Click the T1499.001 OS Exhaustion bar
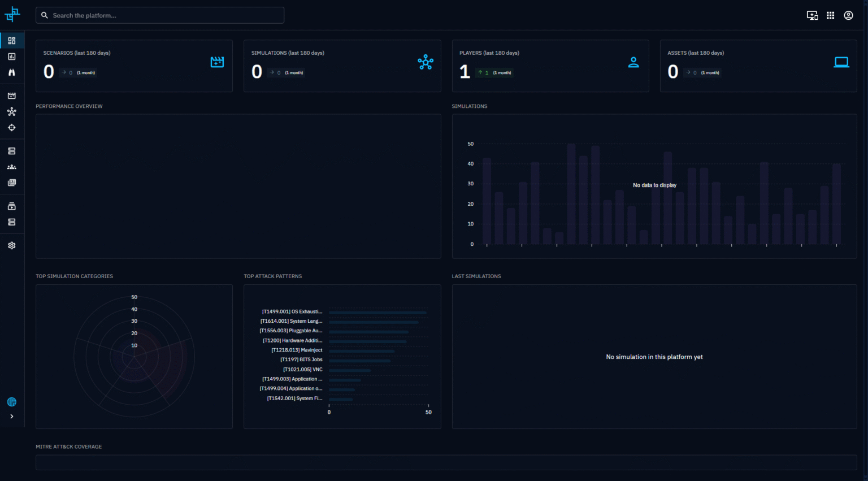 click(377, 312)
